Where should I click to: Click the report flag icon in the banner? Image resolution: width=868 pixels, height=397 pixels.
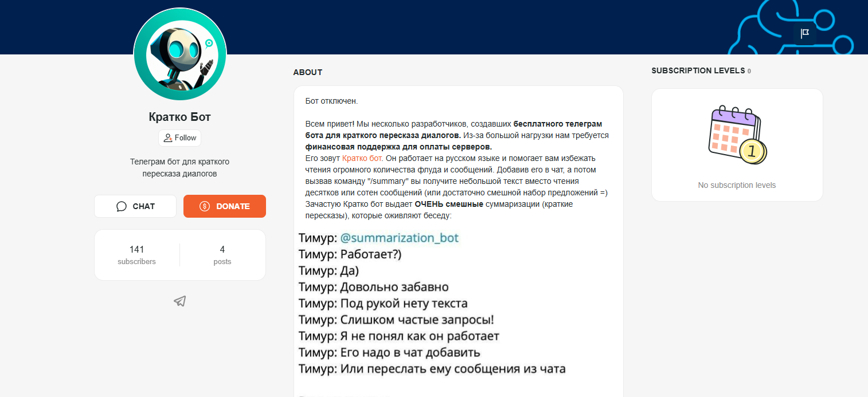click(x=804, y=33)
